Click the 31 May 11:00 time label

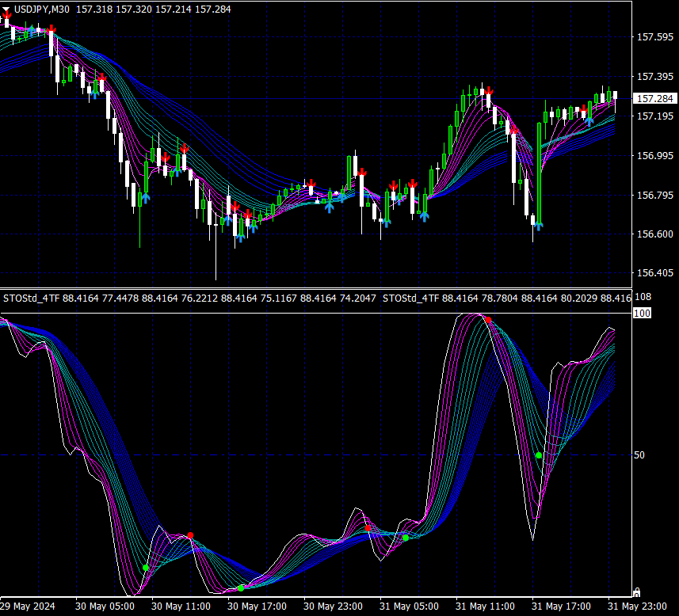coord(486,606)
